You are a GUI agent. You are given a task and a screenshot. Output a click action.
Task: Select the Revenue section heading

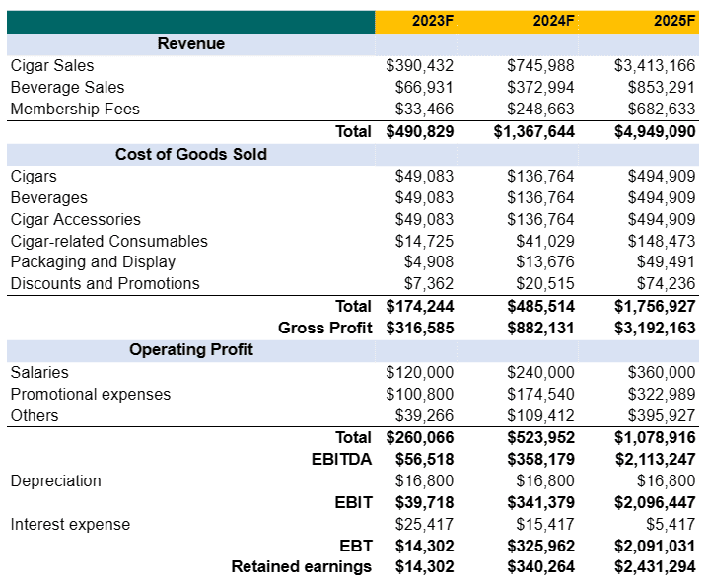[x=191, y=43]
